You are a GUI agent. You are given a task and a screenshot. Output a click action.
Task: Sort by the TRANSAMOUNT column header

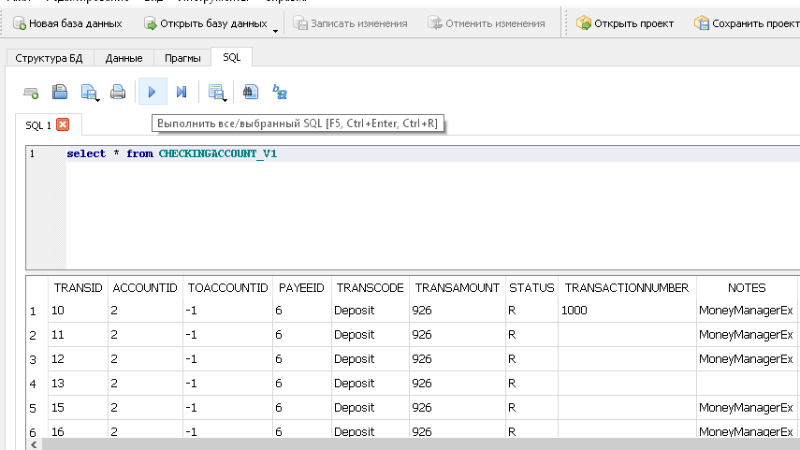click(456, 287)
